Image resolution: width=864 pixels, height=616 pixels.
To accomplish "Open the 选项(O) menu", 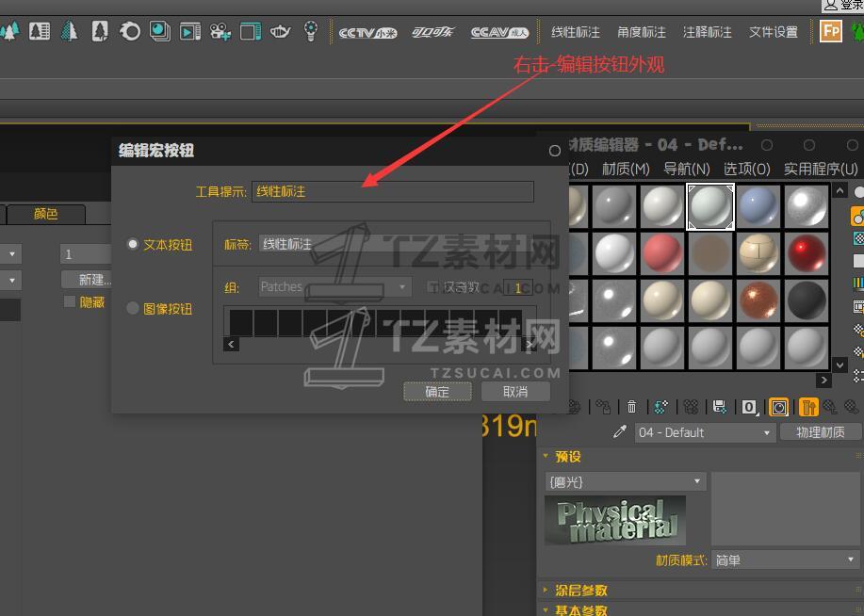I will 746,169.
